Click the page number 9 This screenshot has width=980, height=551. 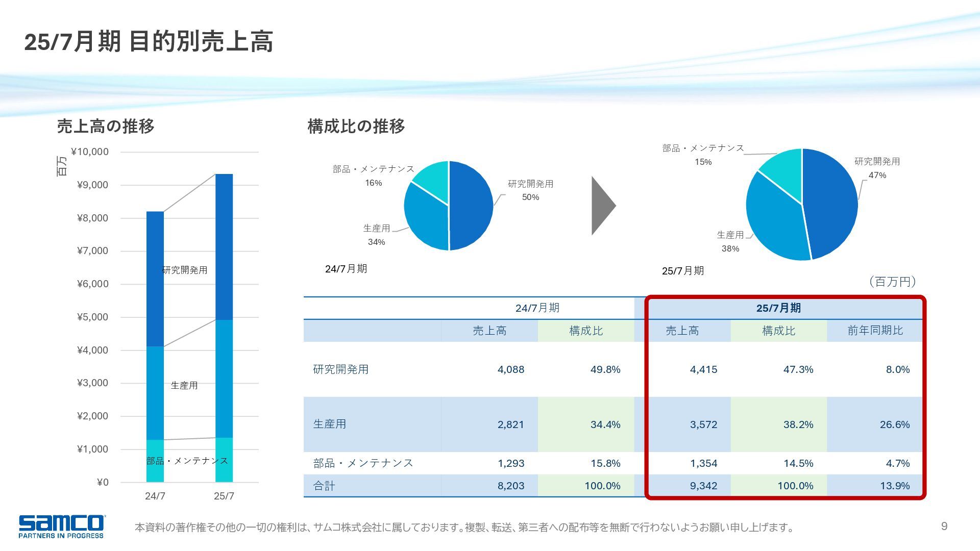[944, 526]
